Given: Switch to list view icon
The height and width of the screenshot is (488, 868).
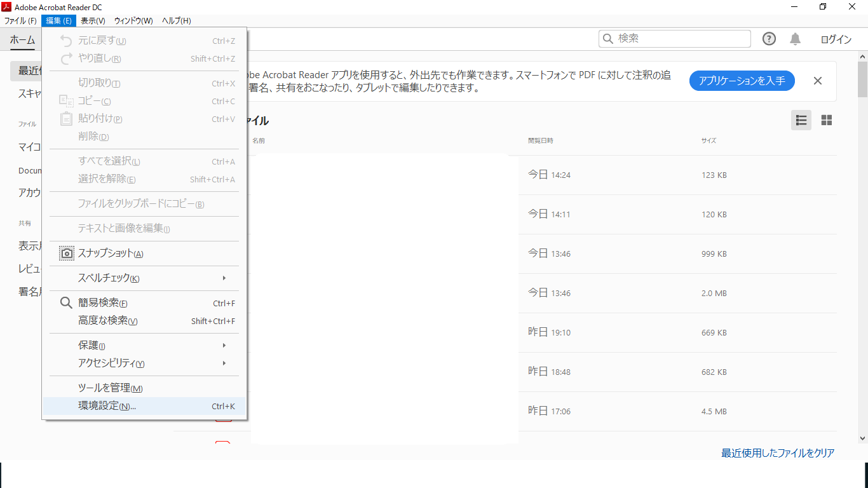Looking at the screenshot, I should 801,120.
